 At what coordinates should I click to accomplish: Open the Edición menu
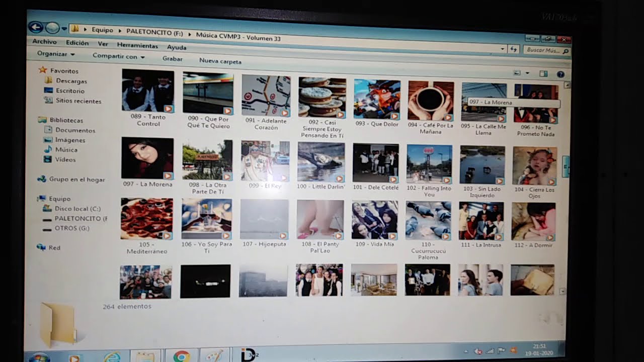77,43
